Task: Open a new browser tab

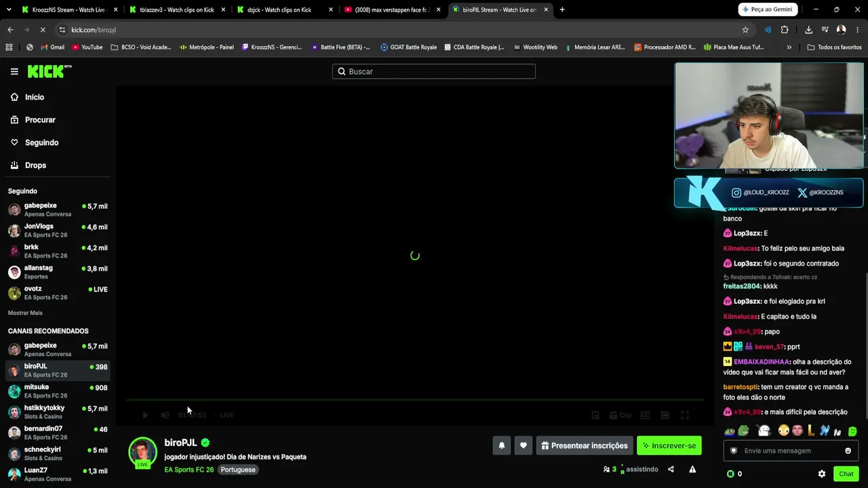Action: click(x=562, y=9)
